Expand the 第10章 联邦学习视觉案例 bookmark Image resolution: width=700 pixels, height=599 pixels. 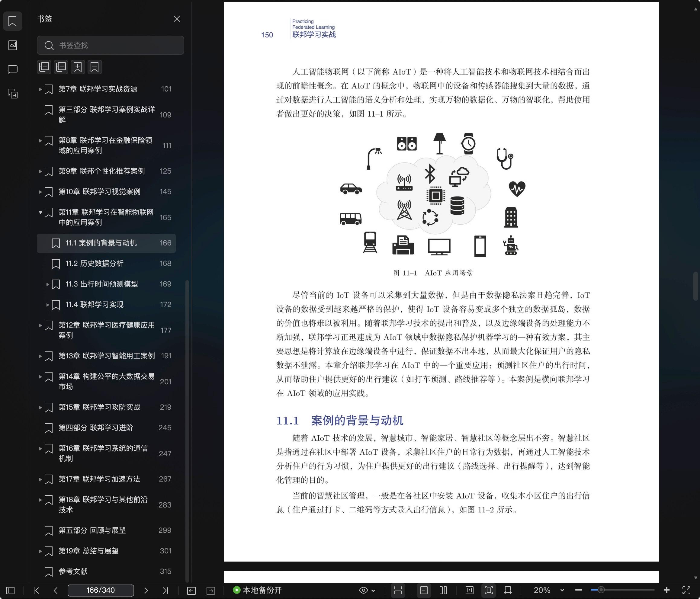pyautogui.click(x=40, y=192)
